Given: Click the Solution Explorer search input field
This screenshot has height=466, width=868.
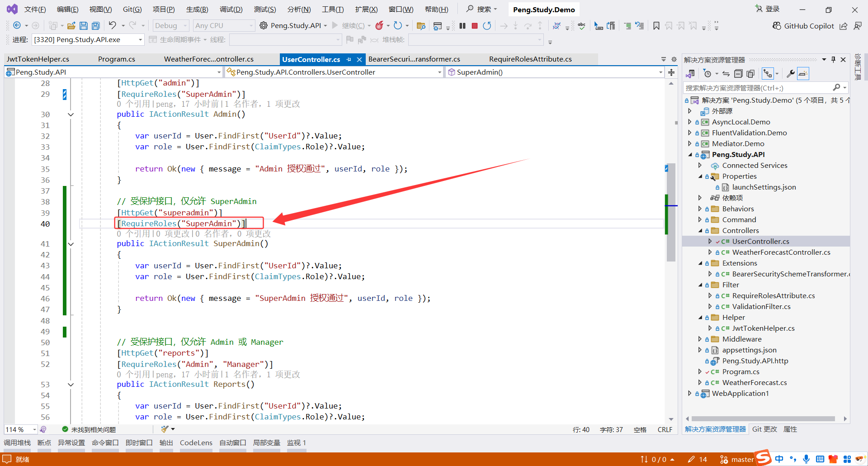Looking at the screenshot, I should point(765,88).
